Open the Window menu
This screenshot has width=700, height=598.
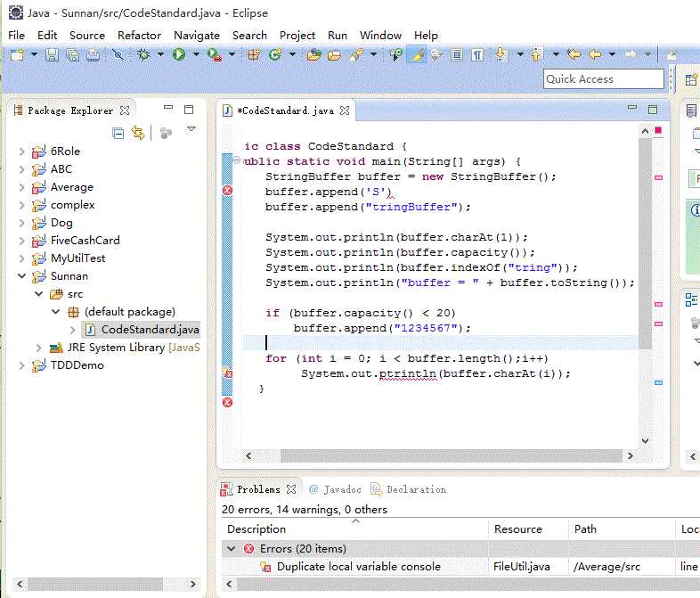pos(381,36)
